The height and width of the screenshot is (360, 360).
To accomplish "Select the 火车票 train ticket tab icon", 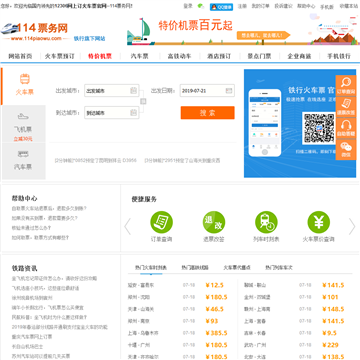I will coord(25,79).
